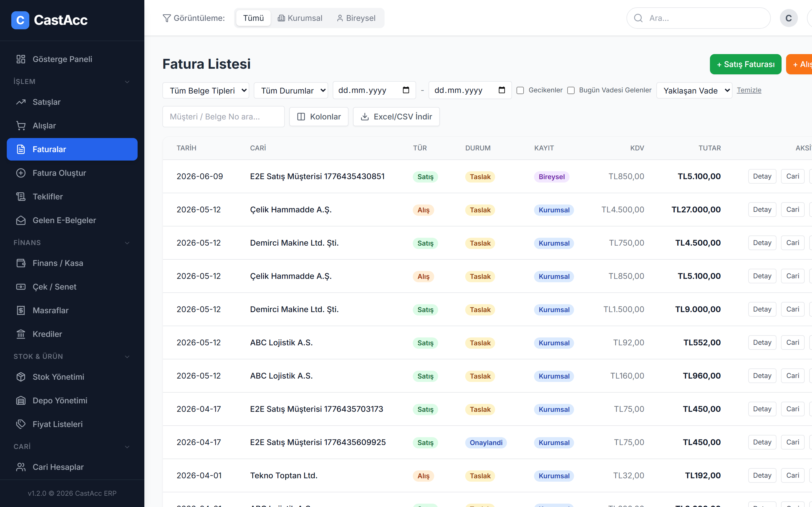Open calendar picker on start date field
This screenshot has height=507, width=812.
point(406,90)
